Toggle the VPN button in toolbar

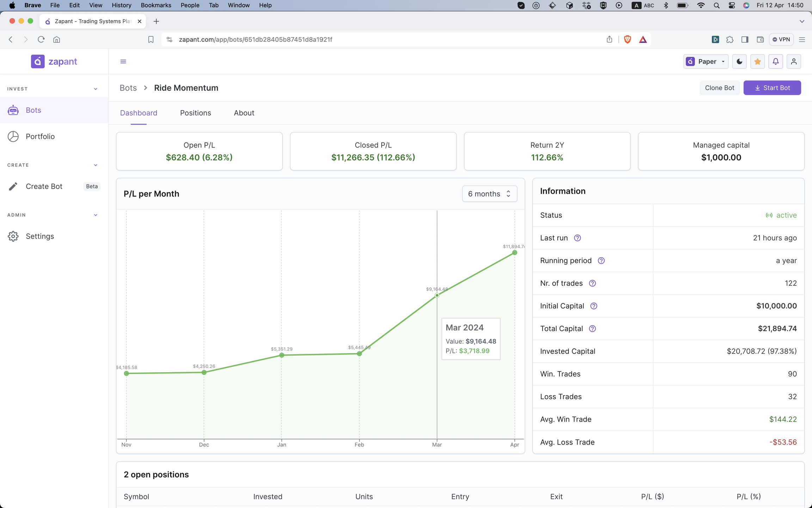point(781,40)
